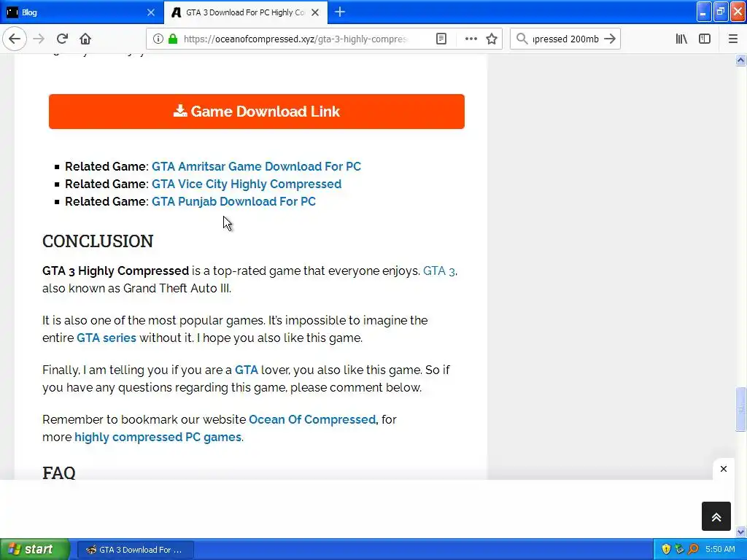
Task: Click the address bar URL
Action: click(x=295, y=39)
